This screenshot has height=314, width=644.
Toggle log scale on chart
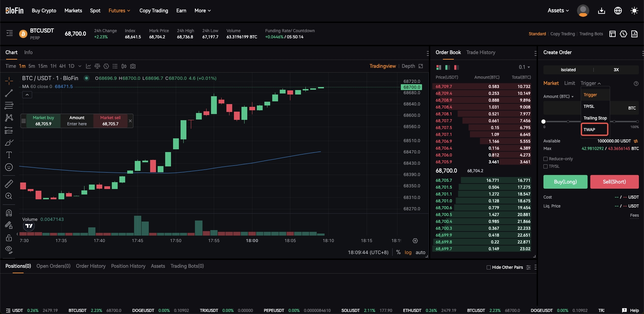(408, 252)
